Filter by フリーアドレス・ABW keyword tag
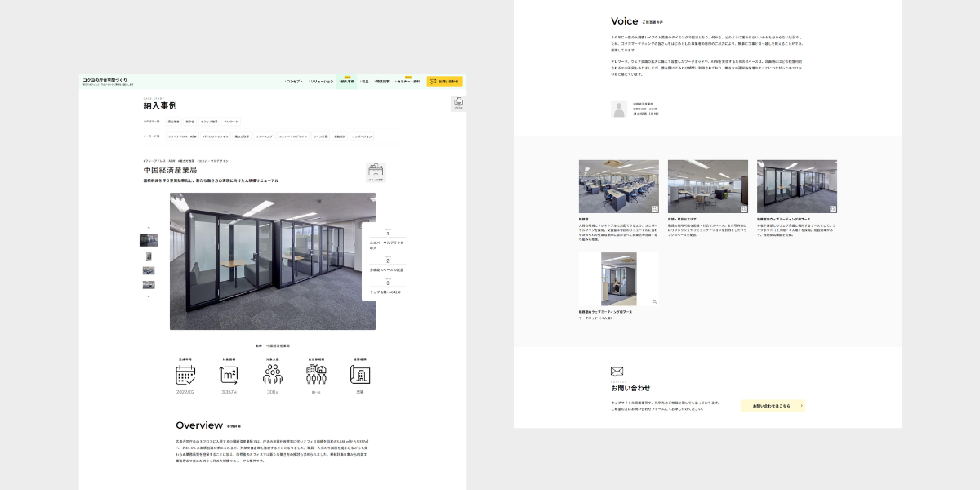The height and width of the screenshot is (490, 980). (182, 136)
